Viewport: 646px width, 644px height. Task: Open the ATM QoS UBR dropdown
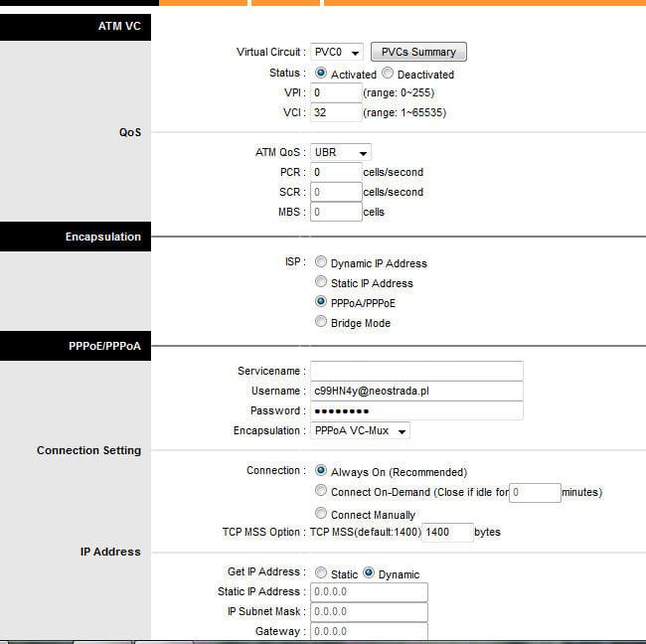[x=341, y=152]
